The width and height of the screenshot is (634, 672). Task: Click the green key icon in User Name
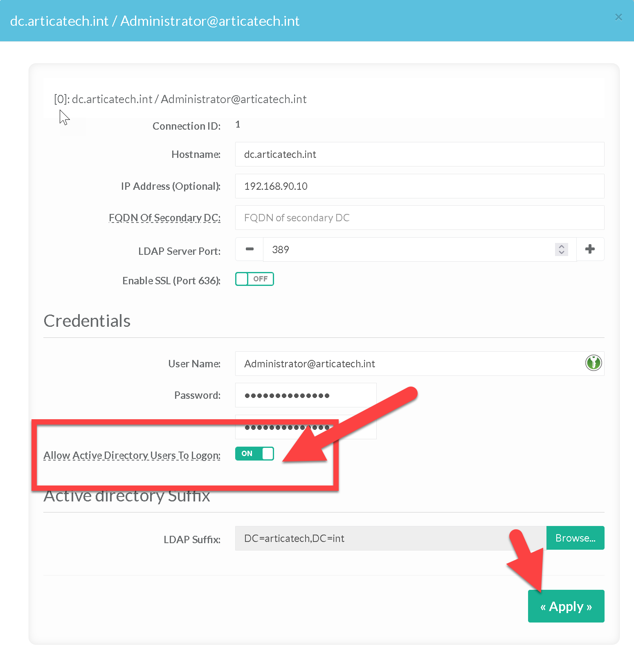click(593, 363)
